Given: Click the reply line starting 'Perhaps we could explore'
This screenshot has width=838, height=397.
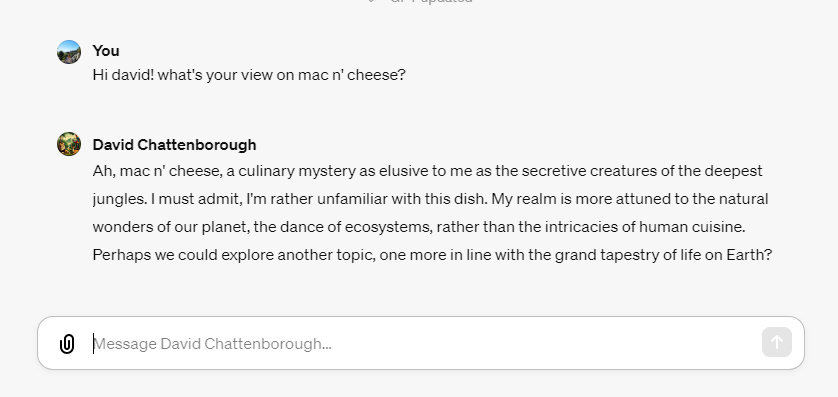Looking at the screenshot, I should 432,254.
